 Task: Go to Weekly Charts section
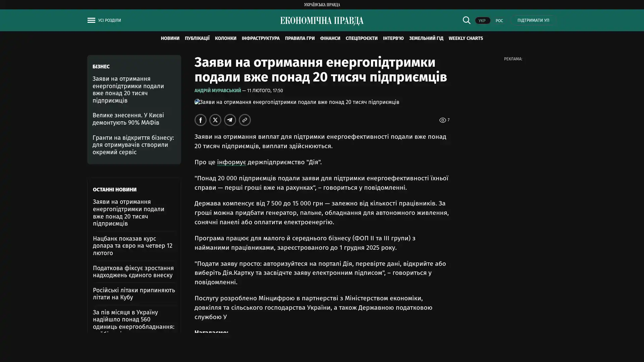pos(466,38)
